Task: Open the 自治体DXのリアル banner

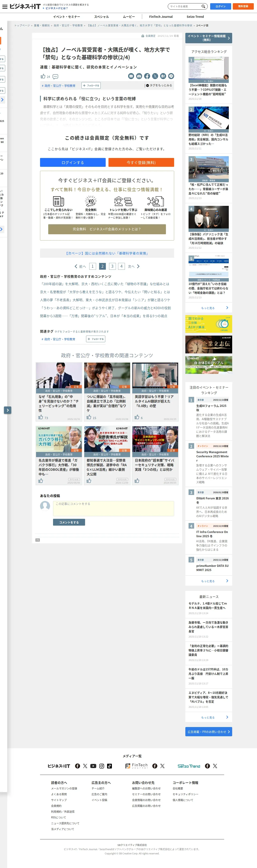Action: click(x=209, y=365)
